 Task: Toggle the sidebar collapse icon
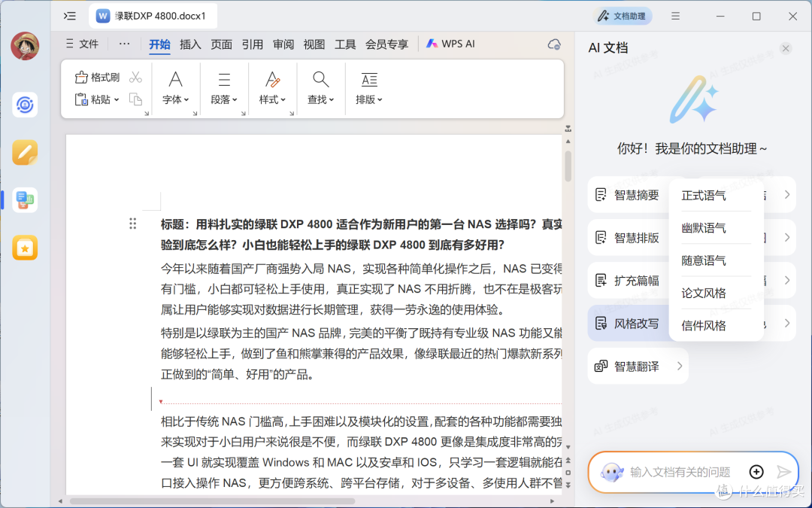click(x=70, y=16)
